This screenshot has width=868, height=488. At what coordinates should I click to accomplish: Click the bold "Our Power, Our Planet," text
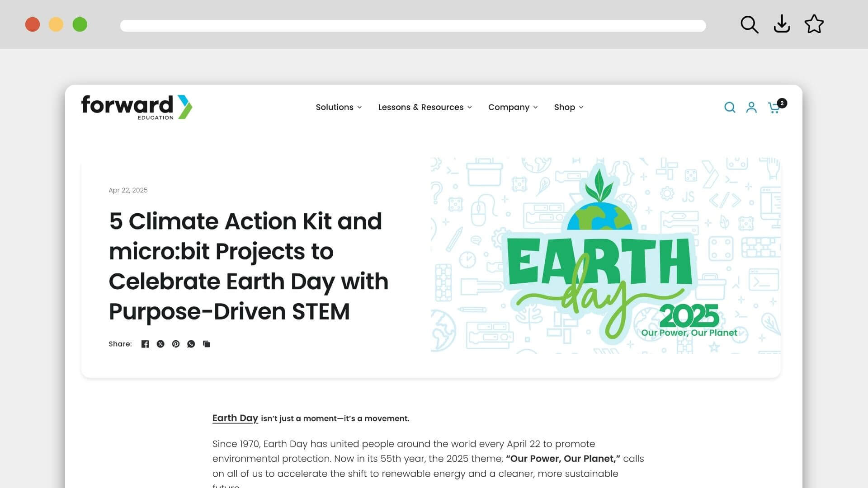pyautogui.click(x=563, y=459)
